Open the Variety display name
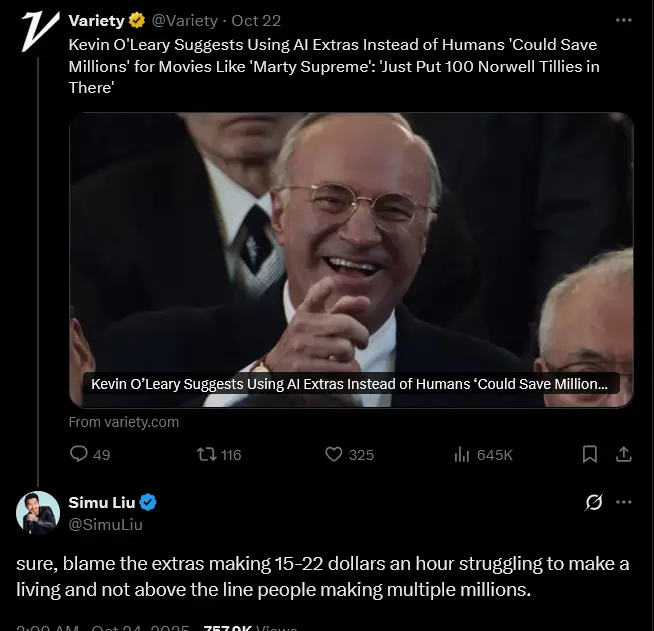 tap(96, 21)
